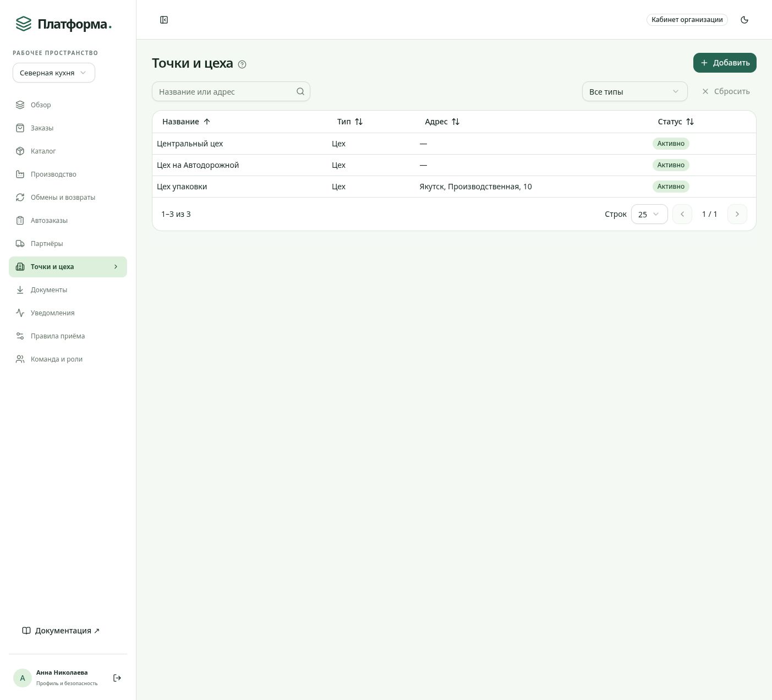Open Правила приёма settings
772x700 pixels.
pyautogui.click(x=68, y=336)
